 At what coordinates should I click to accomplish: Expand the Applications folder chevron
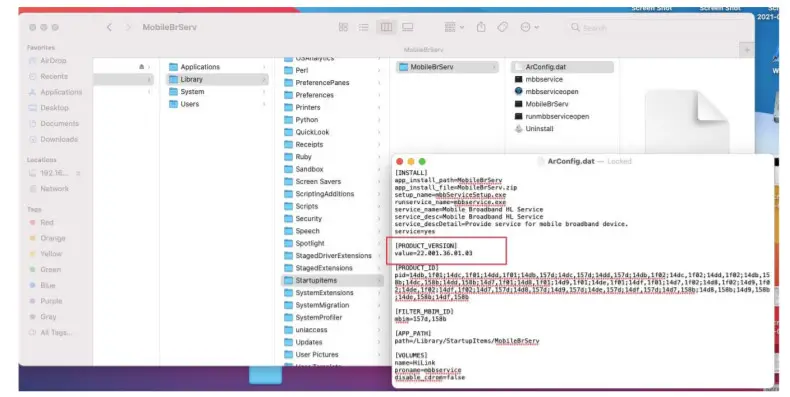pyautogui.click(x=264, y=67)
